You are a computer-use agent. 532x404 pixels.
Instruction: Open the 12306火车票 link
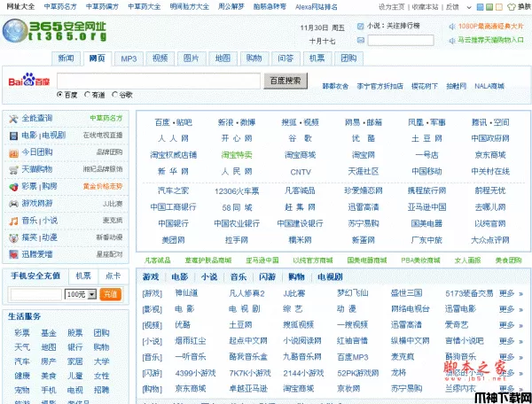237,191
